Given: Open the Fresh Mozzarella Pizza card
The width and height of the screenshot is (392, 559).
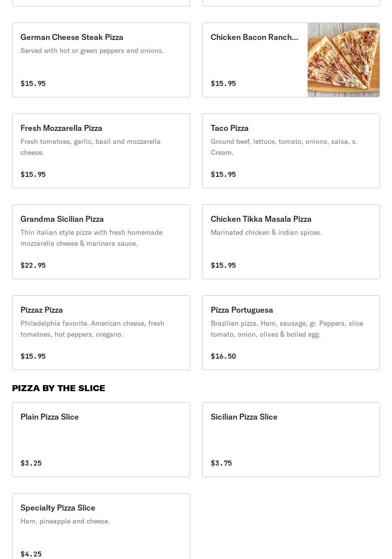Looking at the screenshot, I should (x=101, y=151).
